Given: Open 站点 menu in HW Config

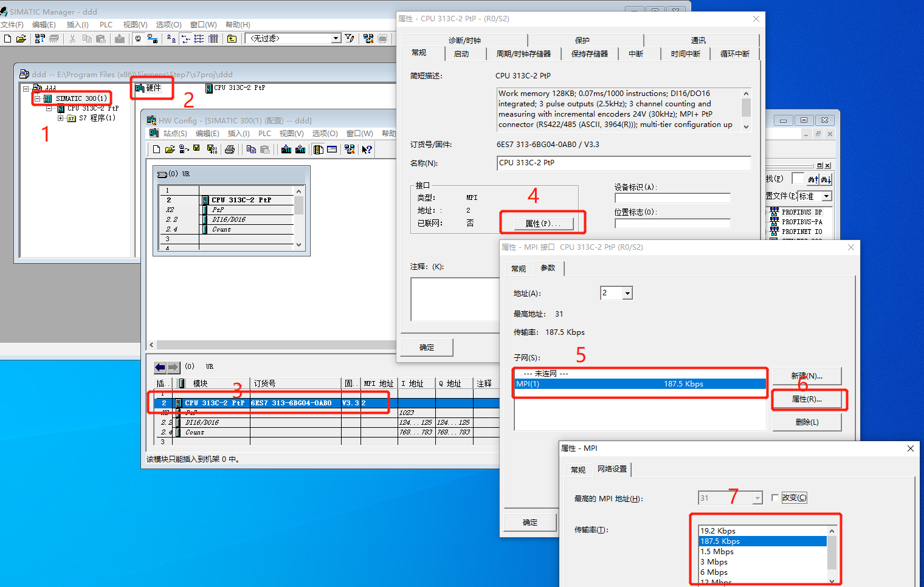Looking at the screenshot, I should [x=175, y=134].
